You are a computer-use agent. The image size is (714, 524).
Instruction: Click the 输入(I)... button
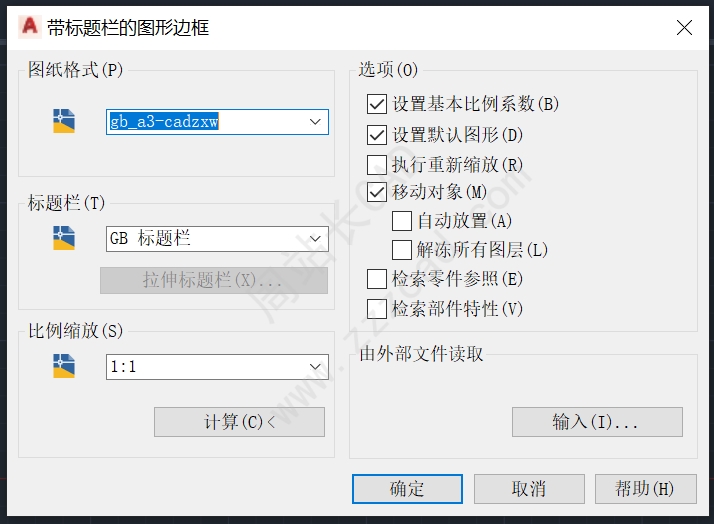click(597, 422)
